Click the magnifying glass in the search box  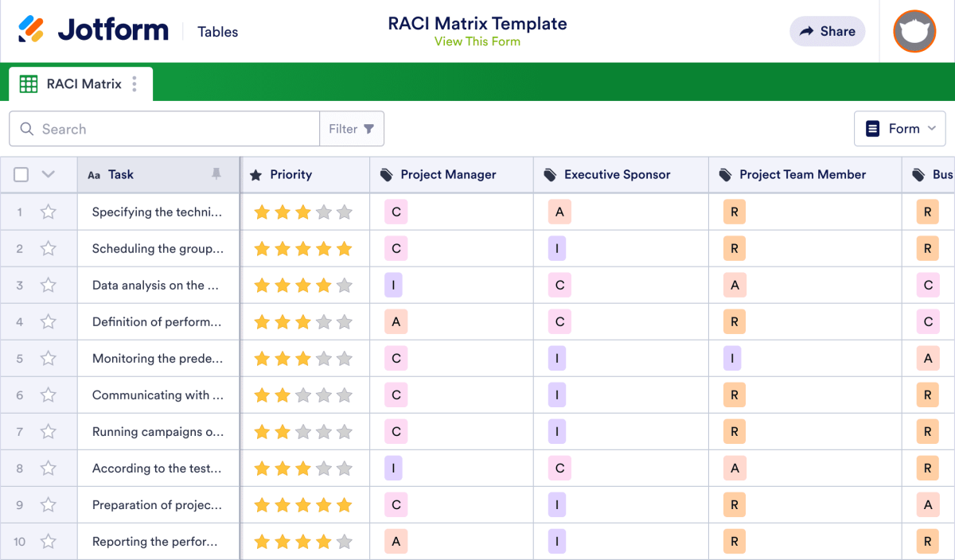pos(26,128)
